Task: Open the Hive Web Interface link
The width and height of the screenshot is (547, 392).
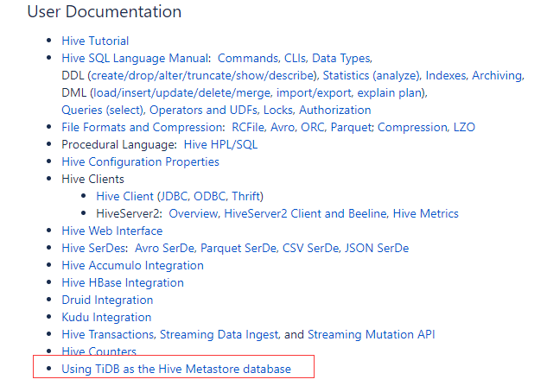Action: (x=111, y=231)
